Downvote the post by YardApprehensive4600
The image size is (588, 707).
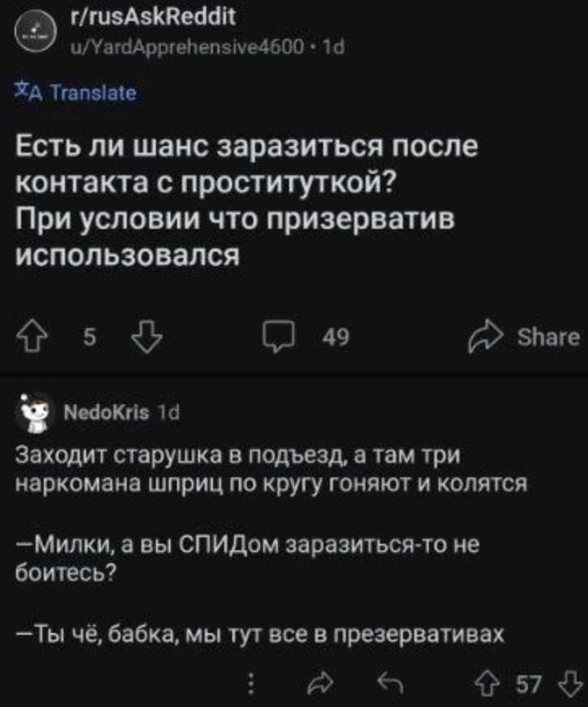click(x=147, y=337)
